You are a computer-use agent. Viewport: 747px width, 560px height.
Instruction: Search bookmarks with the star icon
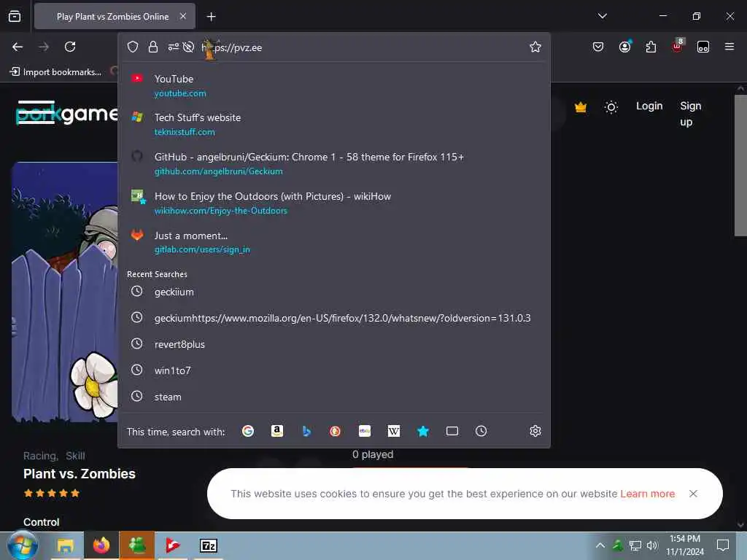423,431
